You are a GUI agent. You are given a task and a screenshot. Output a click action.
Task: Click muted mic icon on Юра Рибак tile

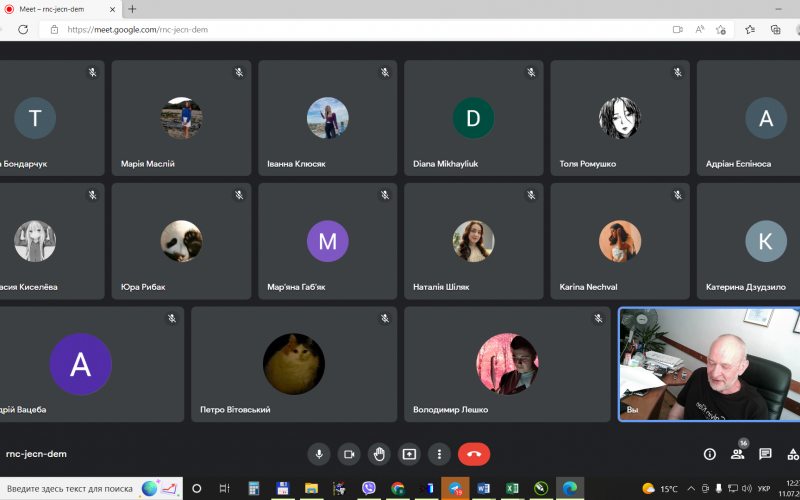coord(239,195)
